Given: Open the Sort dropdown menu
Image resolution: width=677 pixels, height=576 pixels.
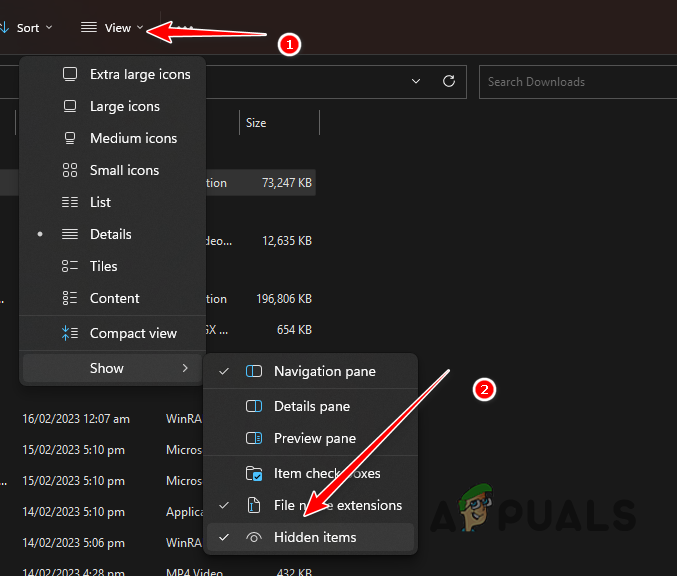Looking at the screenshot, I should click(26, 28).
